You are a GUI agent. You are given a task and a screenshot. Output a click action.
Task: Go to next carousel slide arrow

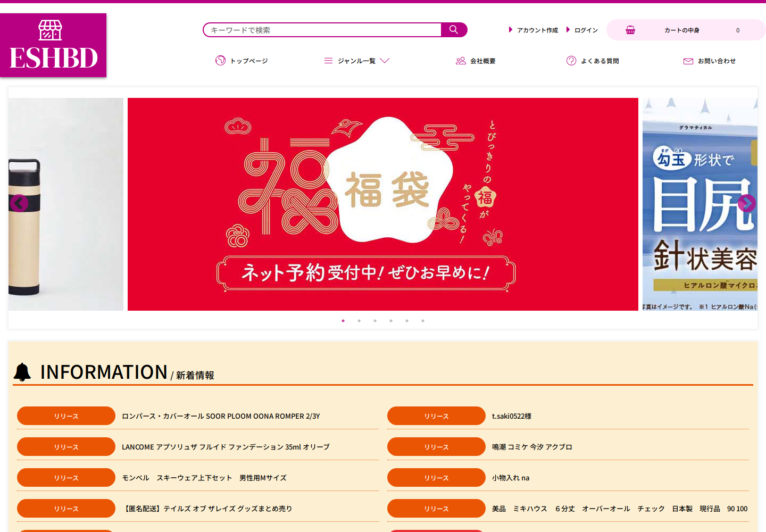(x=746, y=203)
